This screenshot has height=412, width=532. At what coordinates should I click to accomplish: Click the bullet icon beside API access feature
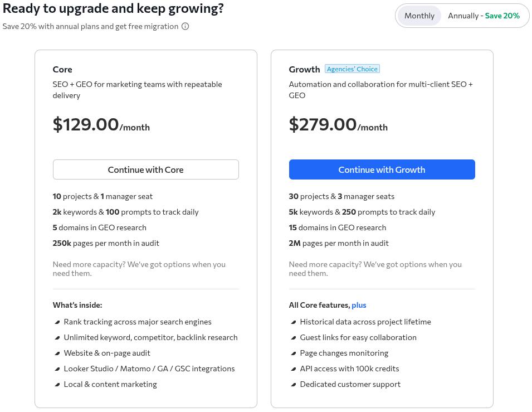[x=293, y=369]
